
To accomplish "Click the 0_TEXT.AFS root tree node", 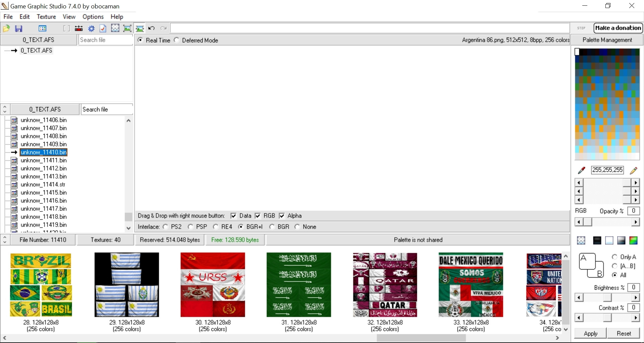I will [x=36, y=51].
